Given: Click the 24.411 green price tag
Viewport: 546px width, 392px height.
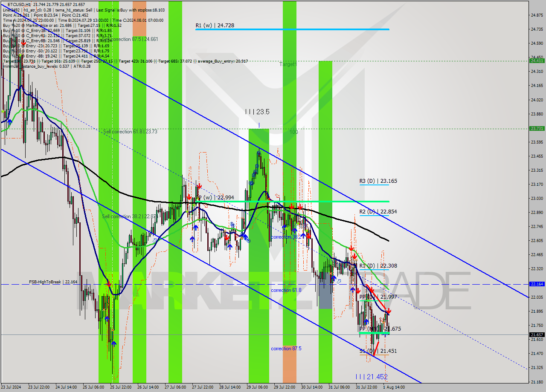Looking at the screenshot, I should pos(536,61).
